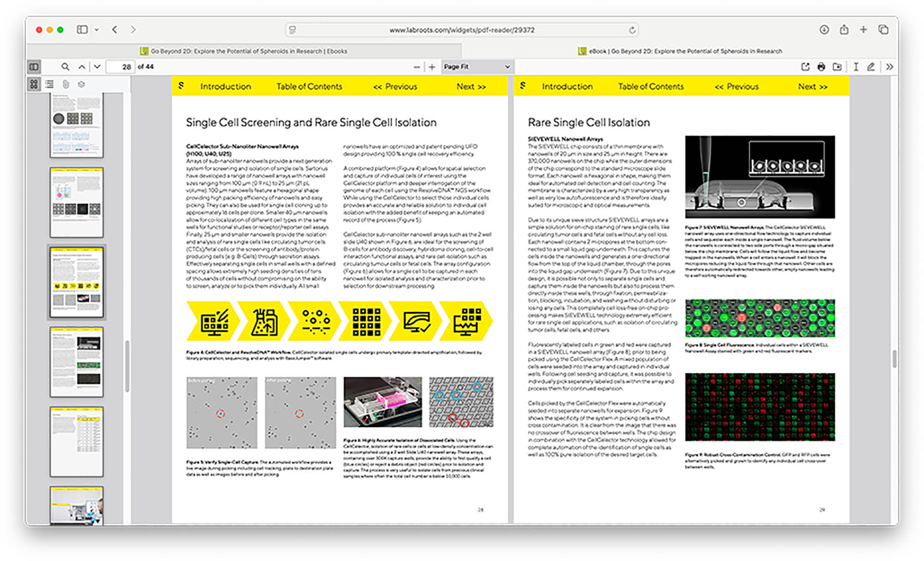Switch to the eBook | Go Beyond 2D tab

(x=680, y=51)
